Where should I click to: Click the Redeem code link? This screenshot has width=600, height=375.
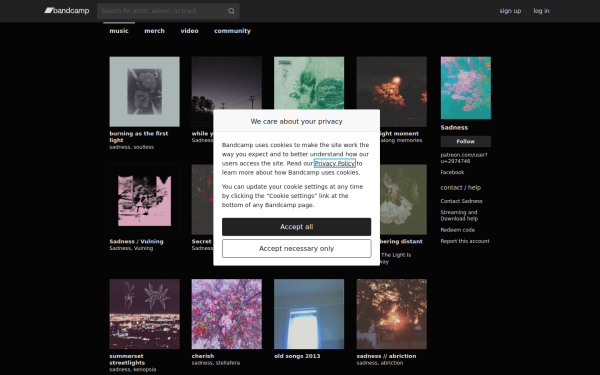tap(458, 230)
